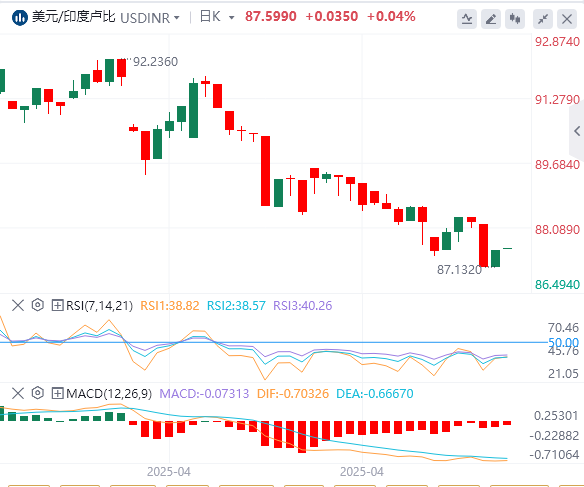This screenshot has width=584, height=487.
Task: Click the second 2025-04 date label
Action: coord(362,472)
